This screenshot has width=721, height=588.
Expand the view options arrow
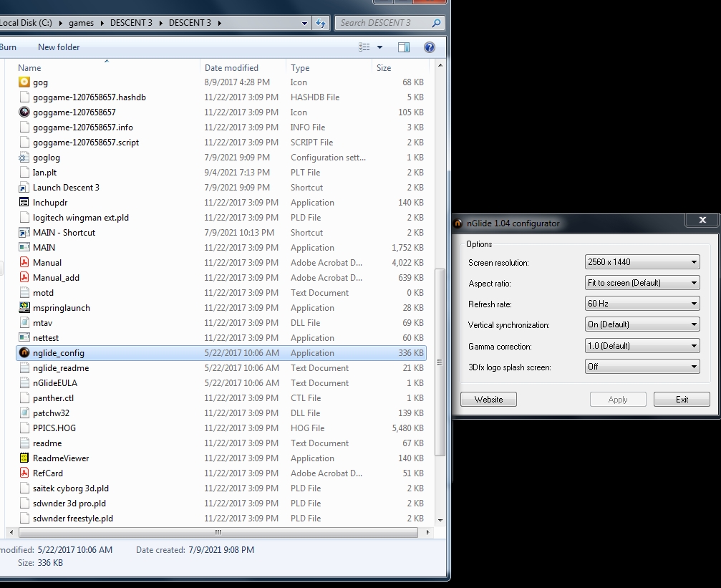[x=379, y=47]
